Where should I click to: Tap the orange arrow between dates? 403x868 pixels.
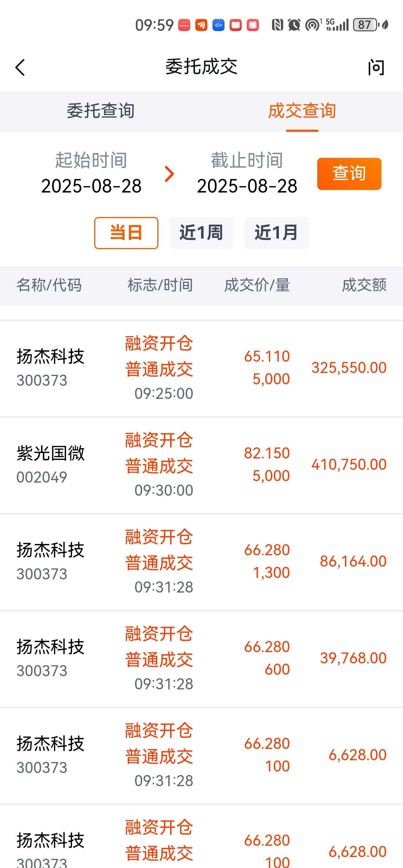pyautogui.click(x=169, y=174)
